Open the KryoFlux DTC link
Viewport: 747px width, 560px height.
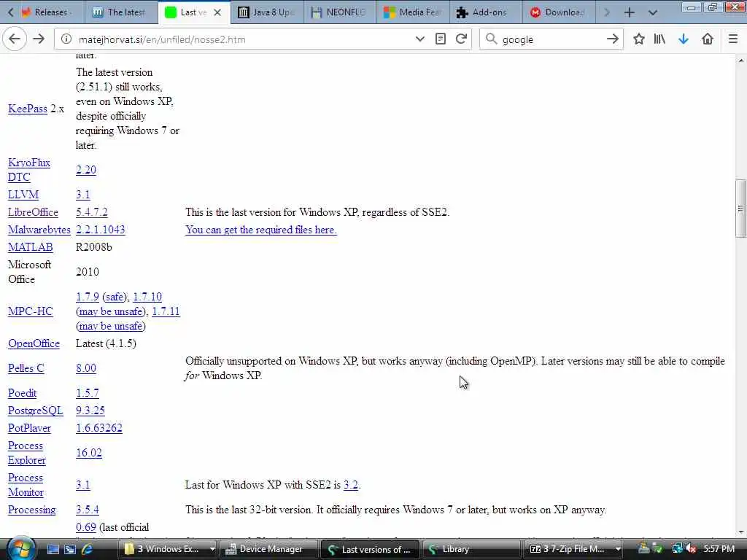(29, 170)
